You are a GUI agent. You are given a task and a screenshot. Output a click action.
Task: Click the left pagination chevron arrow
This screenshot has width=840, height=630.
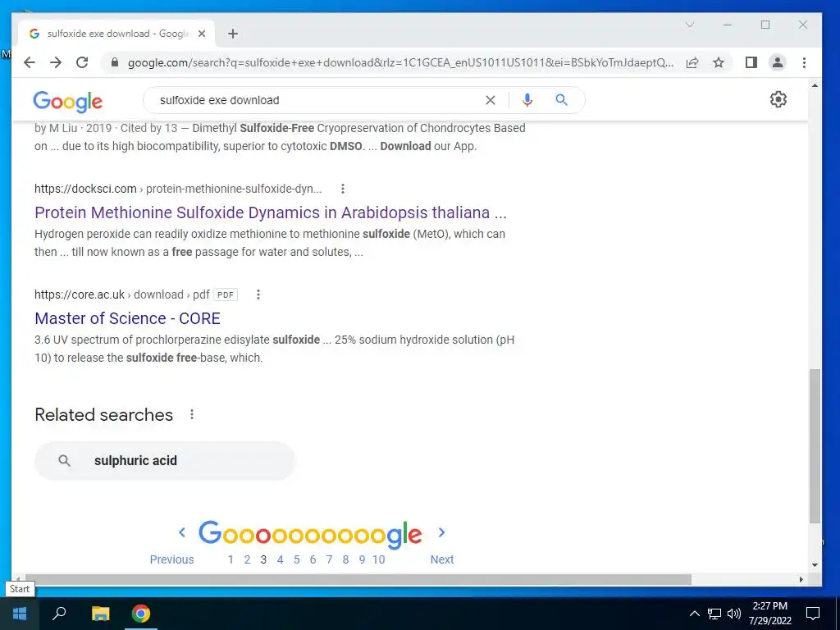pyautogui.click(x=182, y=532)
